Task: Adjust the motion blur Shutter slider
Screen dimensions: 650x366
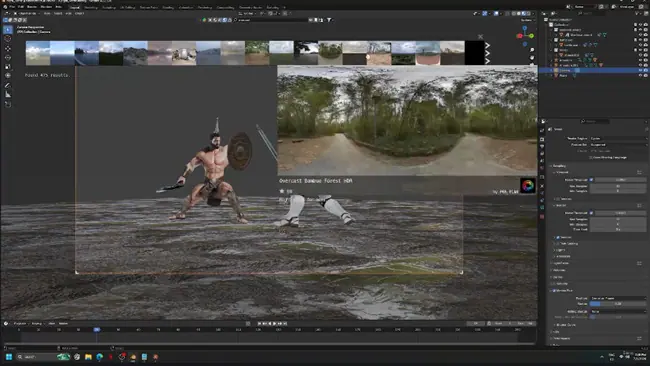Action: tap(618, 304)
